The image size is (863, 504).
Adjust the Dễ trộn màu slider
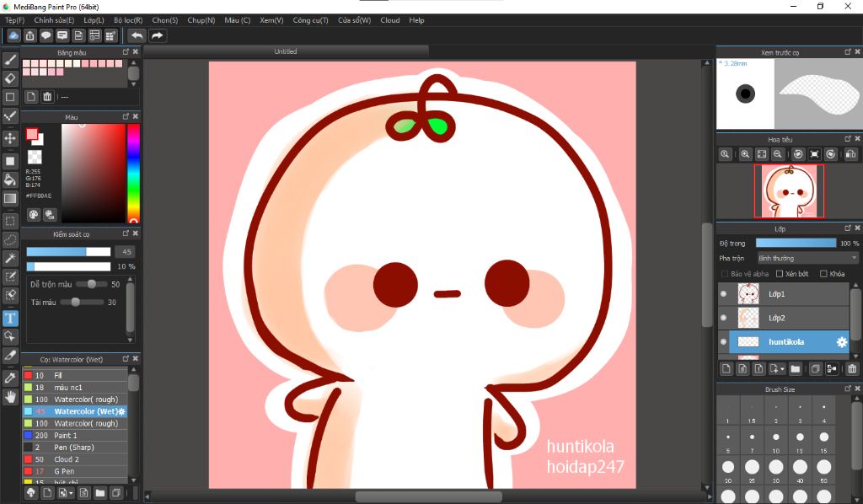click(91, 285)
